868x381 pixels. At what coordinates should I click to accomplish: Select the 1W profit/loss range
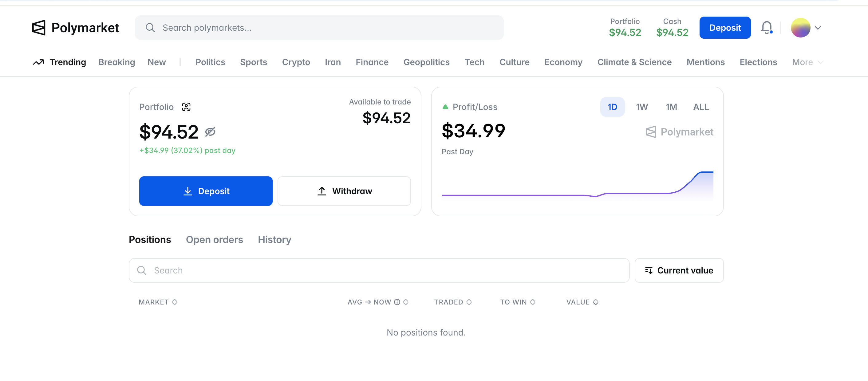tap(641, 107)
